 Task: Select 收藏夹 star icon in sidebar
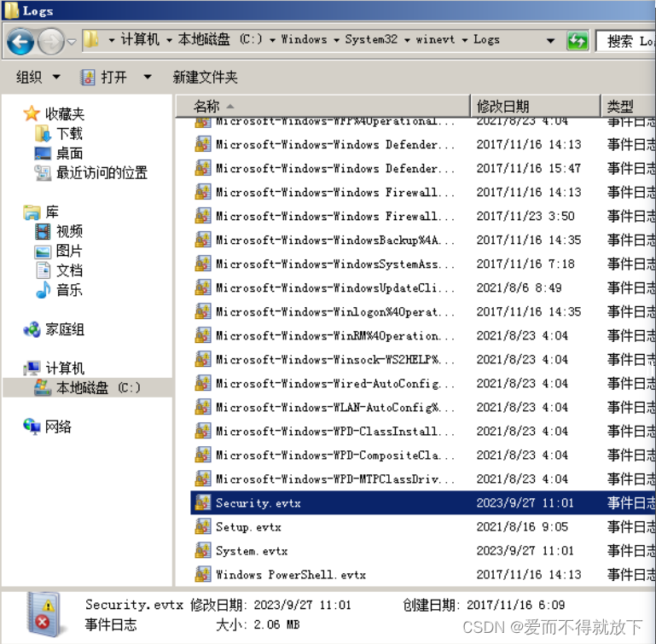point(32,113)
